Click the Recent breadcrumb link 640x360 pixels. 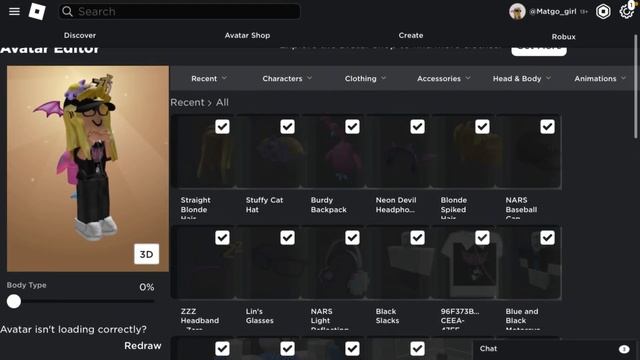click(x=187, y=102)
